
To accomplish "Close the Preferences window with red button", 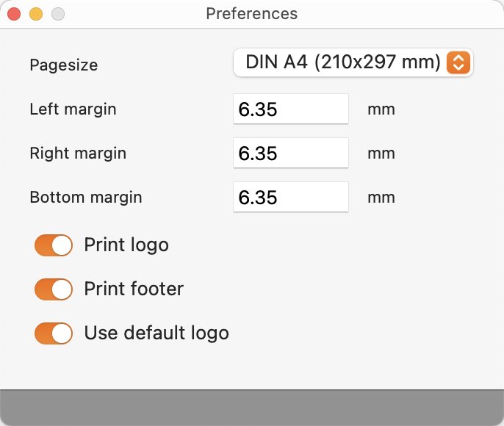I will tap(14, 14).
